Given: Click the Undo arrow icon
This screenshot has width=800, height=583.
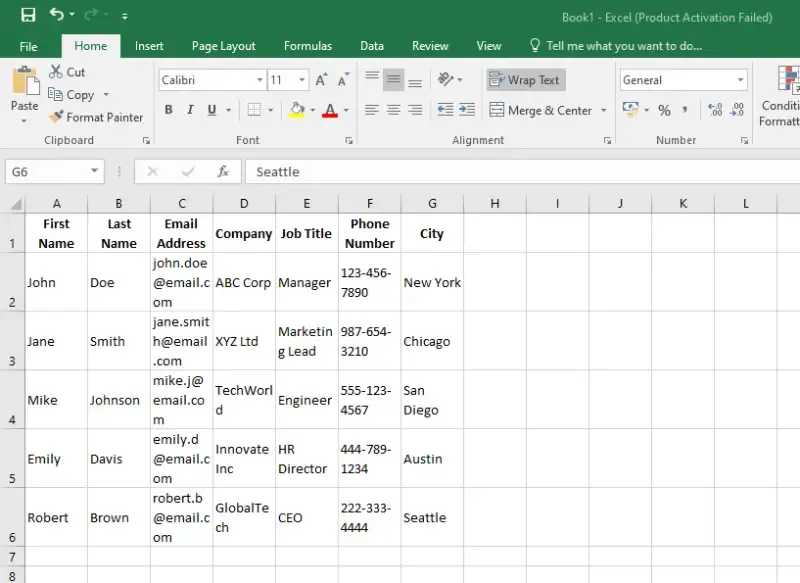Looking at the screenshot, I should (56, 14).
